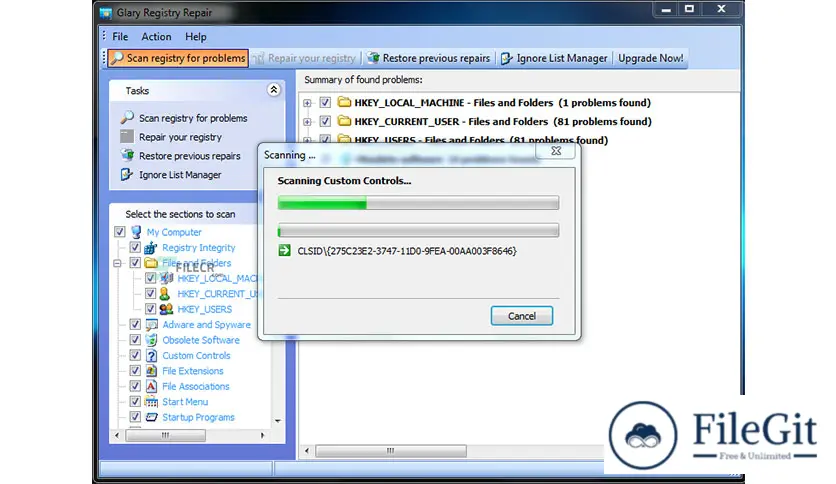Viewport: 836px width, 484px height.
Task: Click the Ignore List Manager task link
Action: [x=180, y=175]
